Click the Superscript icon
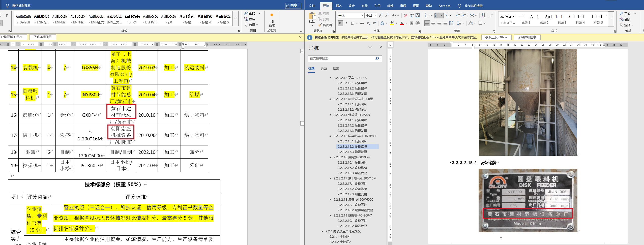The image size is (644, 245). pos(374,23)
